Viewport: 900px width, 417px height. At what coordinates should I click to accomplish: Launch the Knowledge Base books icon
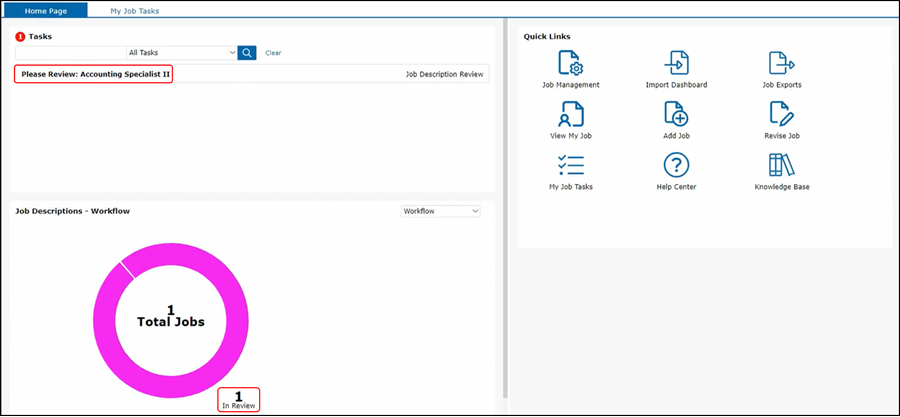(781, 165)
